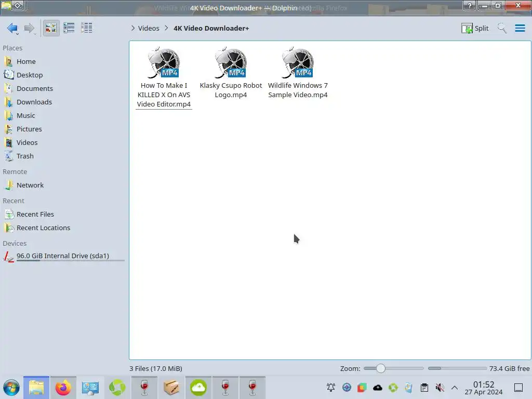
Task: Expand hidden system tray icons arrow
Action: [x=455, y=388]
